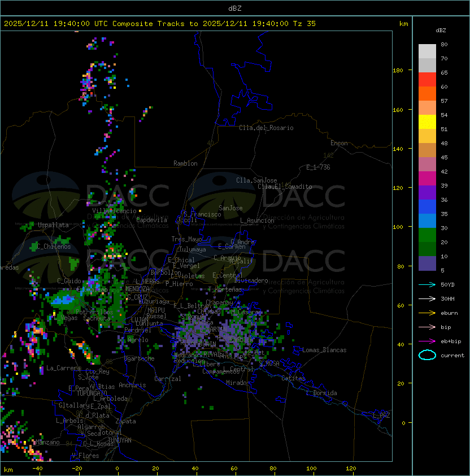Click the yellow eburn arrow in legend
The width and height of the screenshot is (470, 476).
point(427,313)
